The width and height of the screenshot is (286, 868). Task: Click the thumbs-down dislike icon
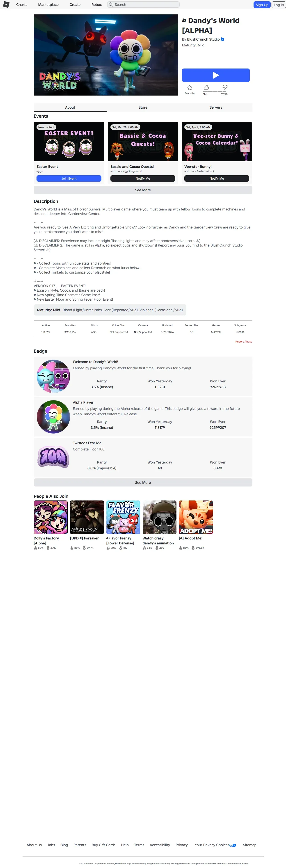(x=225, y=88)
